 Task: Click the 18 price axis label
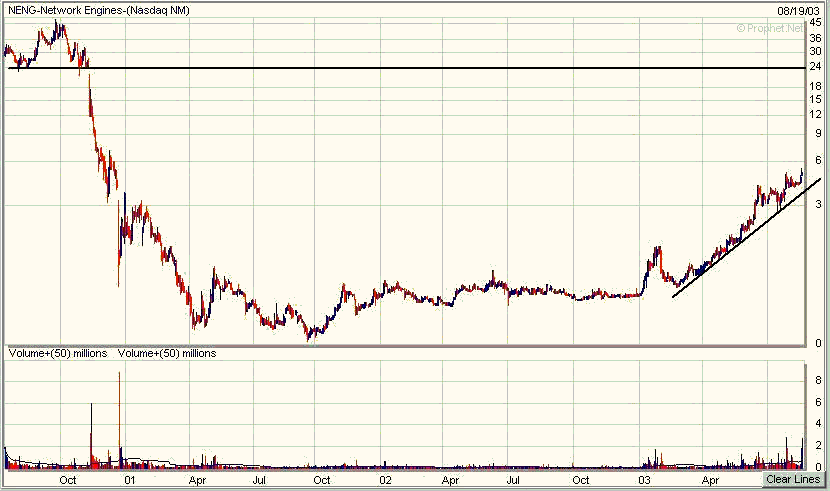point(816,86)
